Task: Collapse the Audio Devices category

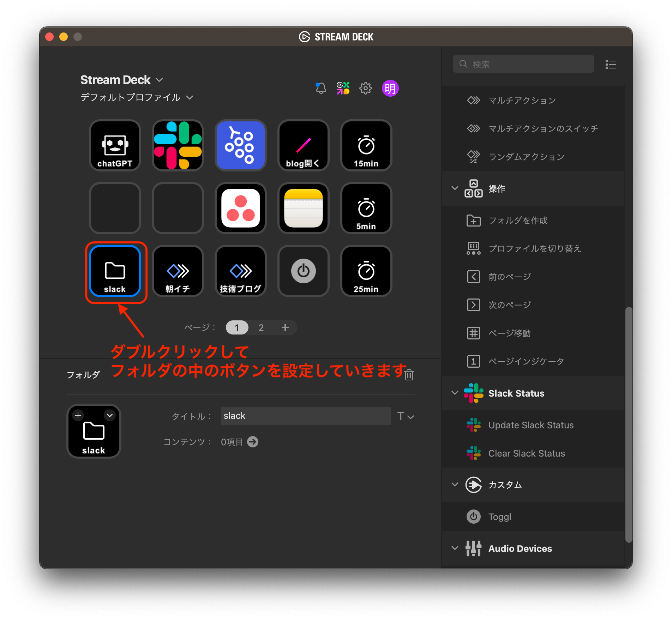Action: tap(455, 548)
